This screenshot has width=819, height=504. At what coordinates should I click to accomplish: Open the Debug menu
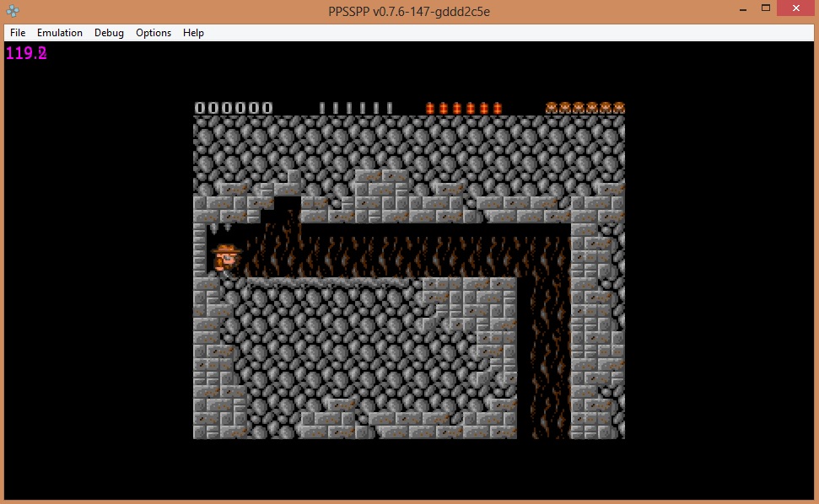pyautogui.click(x=109, y=33)
